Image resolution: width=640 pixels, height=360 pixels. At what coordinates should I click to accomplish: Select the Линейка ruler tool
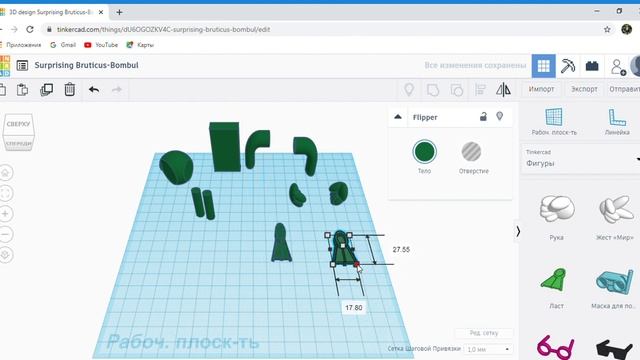[x=617, y=121]
